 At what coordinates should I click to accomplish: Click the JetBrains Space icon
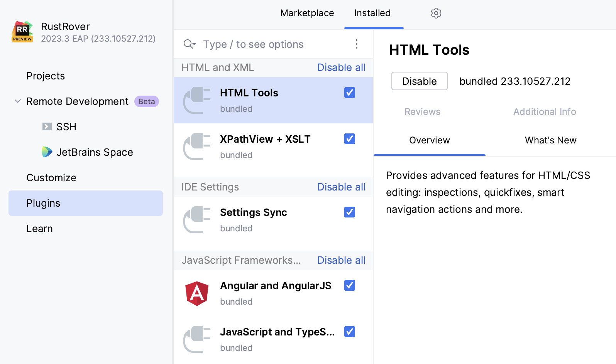point(47,152)
